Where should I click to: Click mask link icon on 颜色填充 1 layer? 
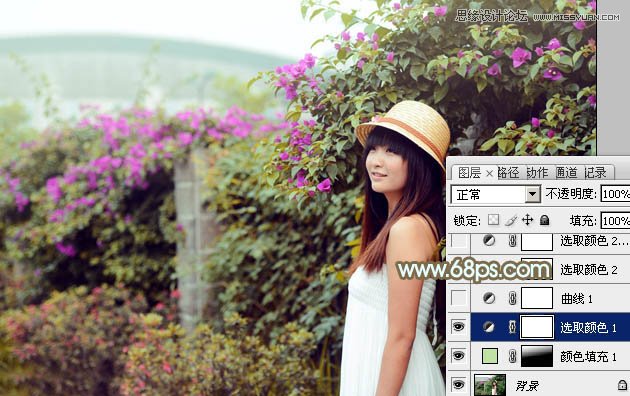click(x=512, y=356)
